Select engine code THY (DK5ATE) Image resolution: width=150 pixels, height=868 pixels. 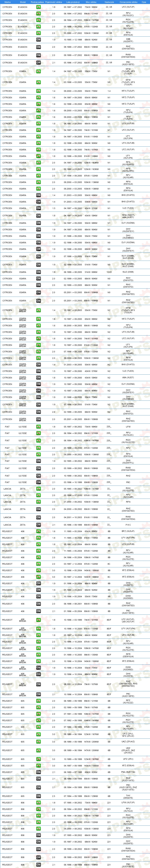click(128, 797)
